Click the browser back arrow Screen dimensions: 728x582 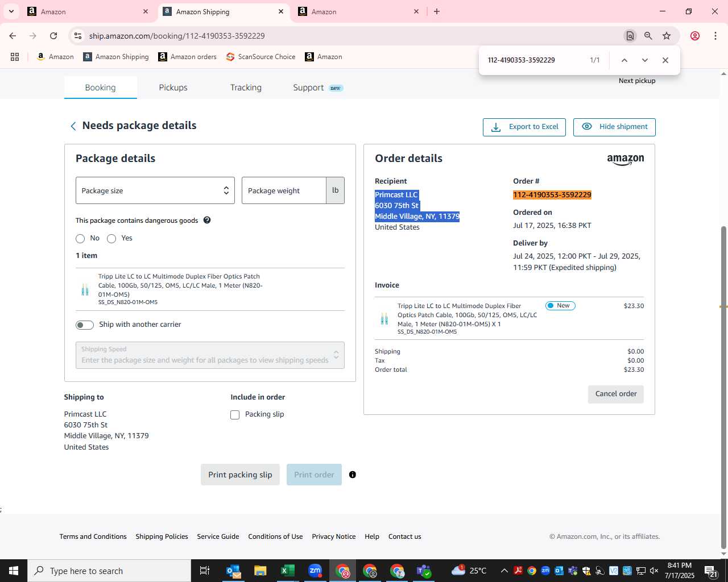click(x=13, y=36)
